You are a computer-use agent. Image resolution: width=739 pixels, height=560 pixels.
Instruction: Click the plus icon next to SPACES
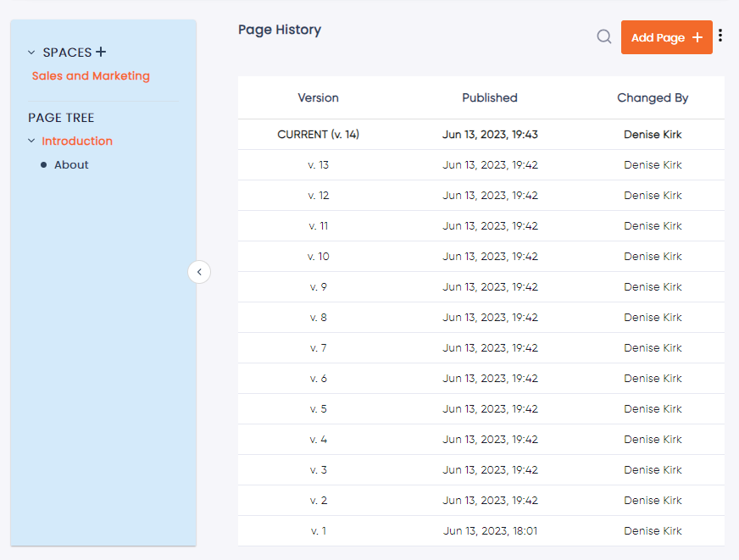click(102, 51)
